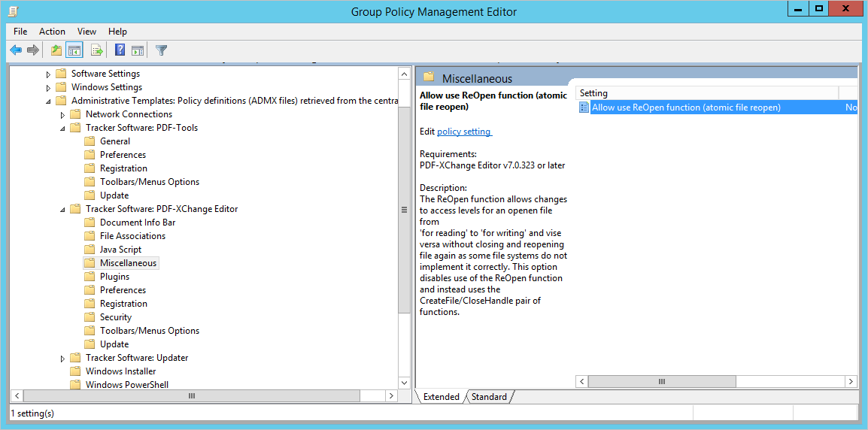The width and height of the screenshot is (868, 430).
Task: Click the Miscellaneous header folder icon
Action: [429, 77]
